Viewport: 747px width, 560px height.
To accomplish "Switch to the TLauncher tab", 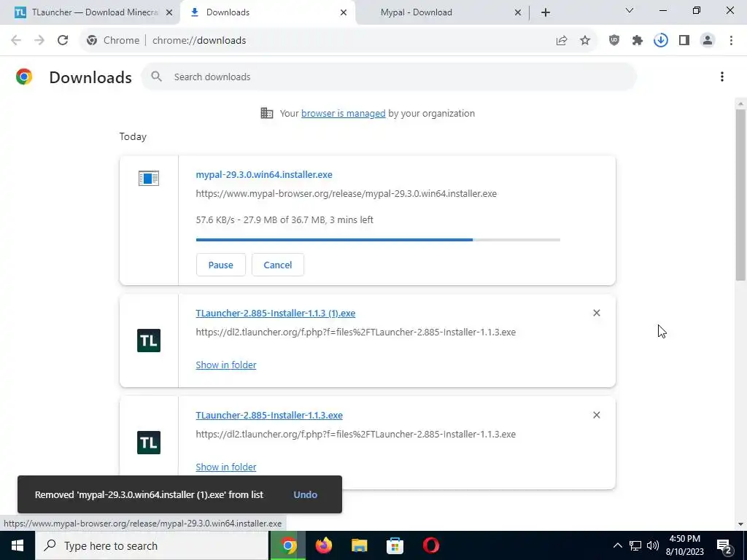I will click(x=90, y=12).
